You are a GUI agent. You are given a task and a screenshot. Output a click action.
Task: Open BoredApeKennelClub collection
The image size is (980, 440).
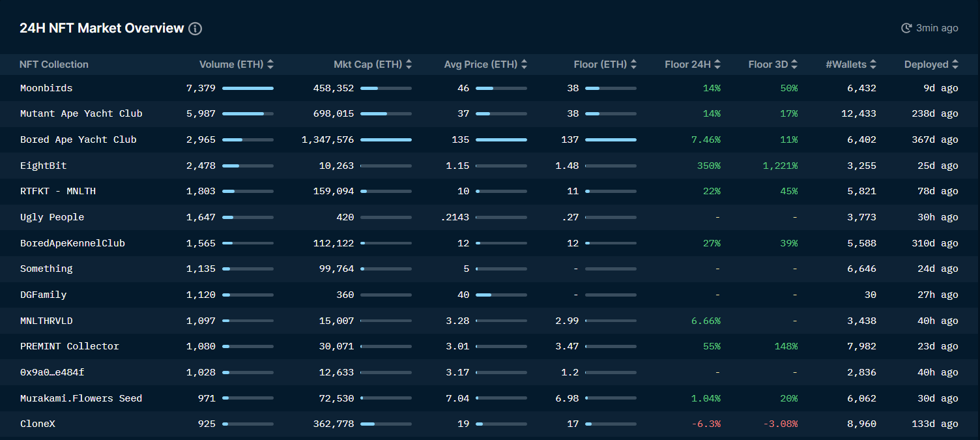tap(72, 243)
